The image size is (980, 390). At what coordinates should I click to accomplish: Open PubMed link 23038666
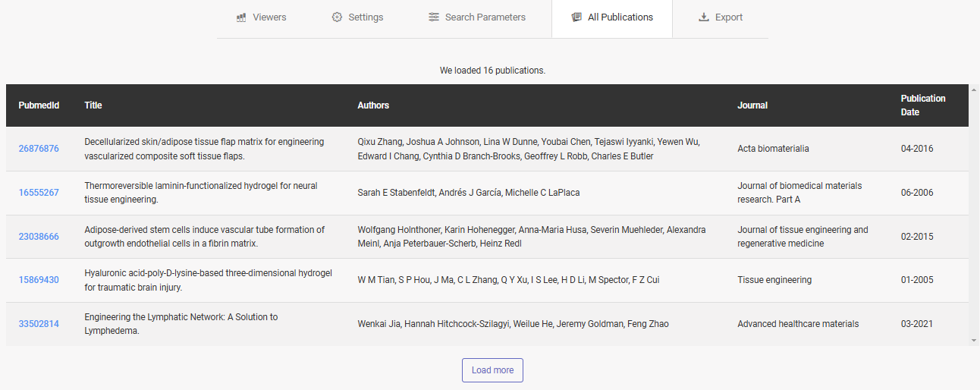pyautogui.click(x=39, y=237)
